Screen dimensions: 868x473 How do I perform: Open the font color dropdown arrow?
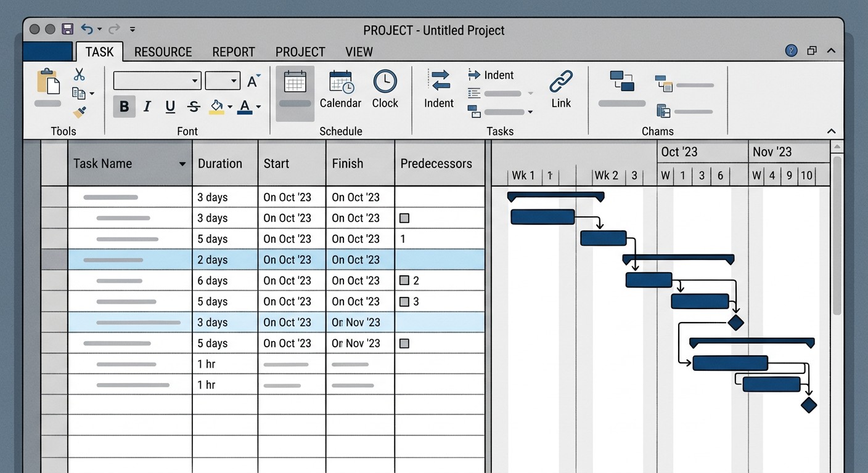click(x=258, y=107)
